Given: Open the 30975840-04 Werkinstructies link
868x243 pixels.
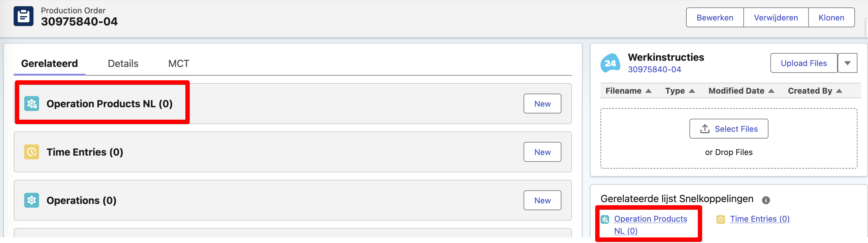Looking at the screenshot, I should 654,69.
